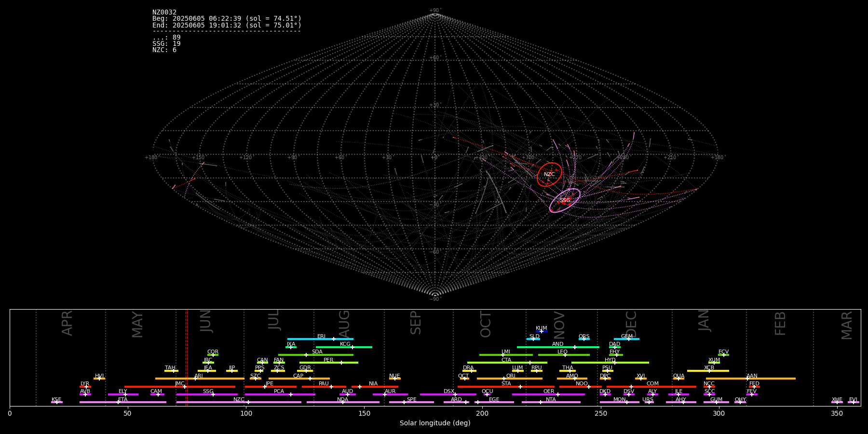The image size is (868, 434).
Task: Select the light green HYD shower bar
Action: 610,363
